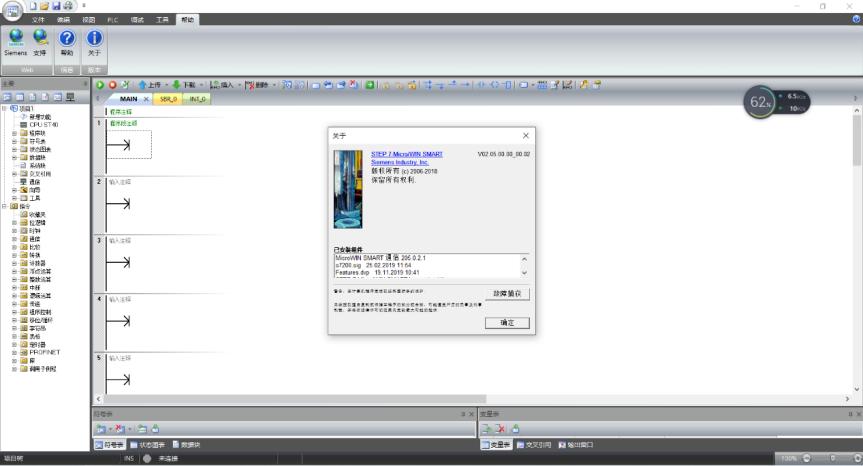Switch to the INT_0 editor tab
The width and height of the screenshot is (863, 466).
198,99
